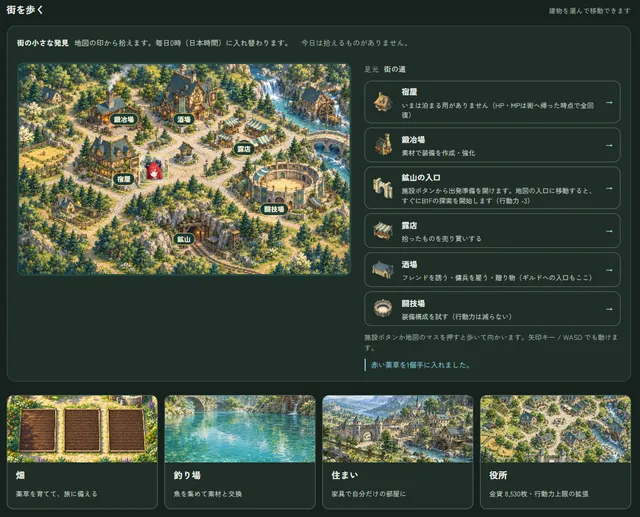640x517 pixels.
Task: Click the 宿屋 label on the map
Action: [124, 179]
